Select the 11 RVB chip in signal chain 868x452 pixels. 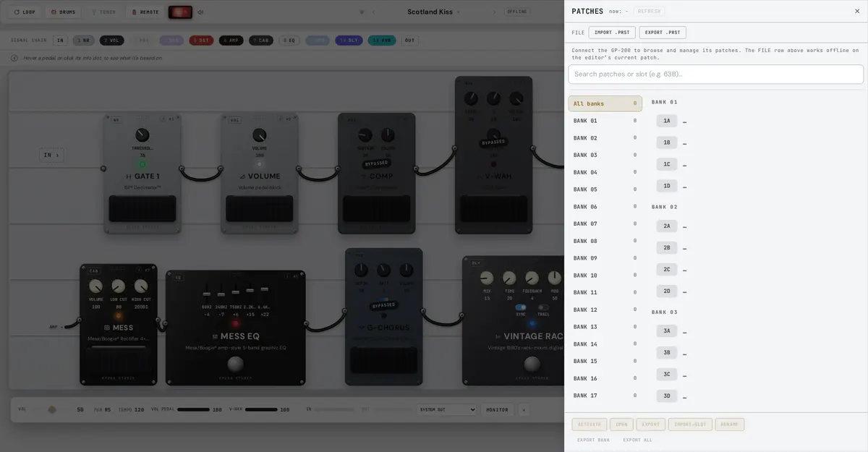(x=382, y=40)
